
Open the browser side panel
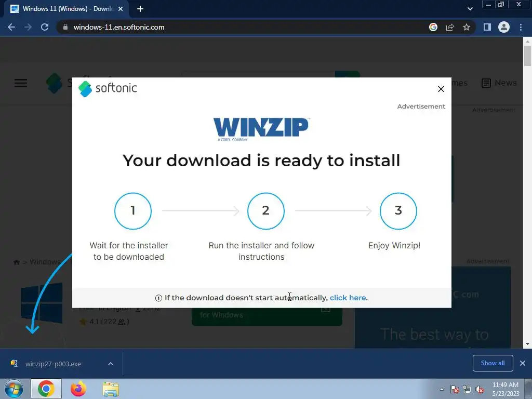coord(487,27)
